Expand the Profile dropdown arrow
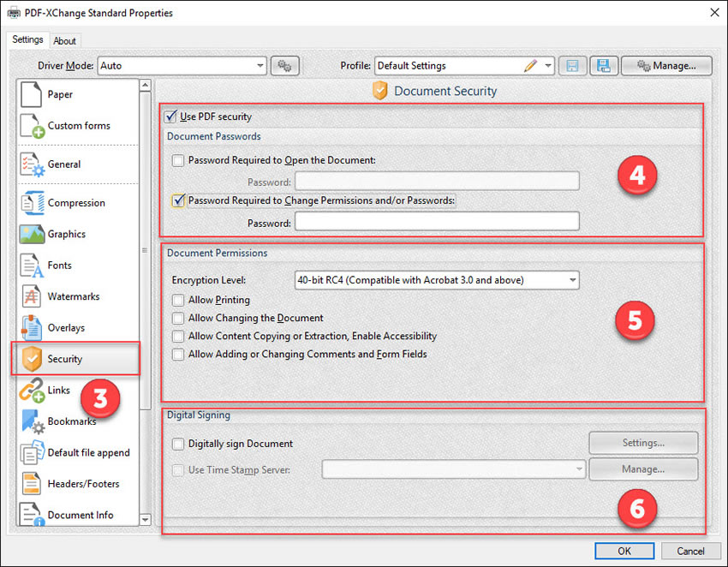Viewport: 728px width, 567px height. click(x=548, y=66)
